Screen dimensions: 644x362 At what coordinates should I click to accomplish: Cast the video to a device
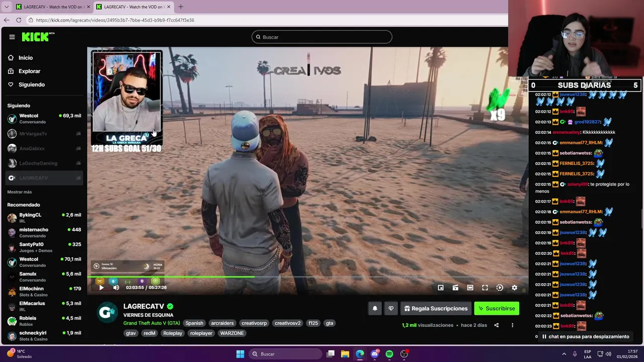(455, 288)
